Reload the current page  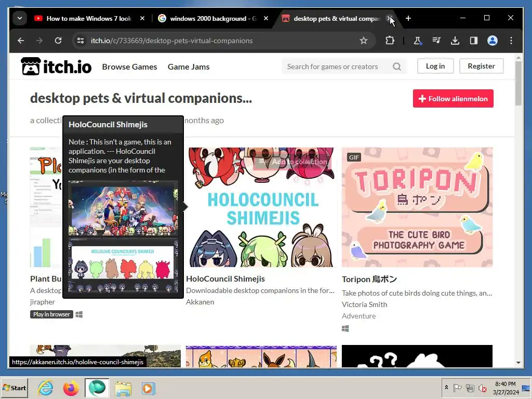pos(58,41)
